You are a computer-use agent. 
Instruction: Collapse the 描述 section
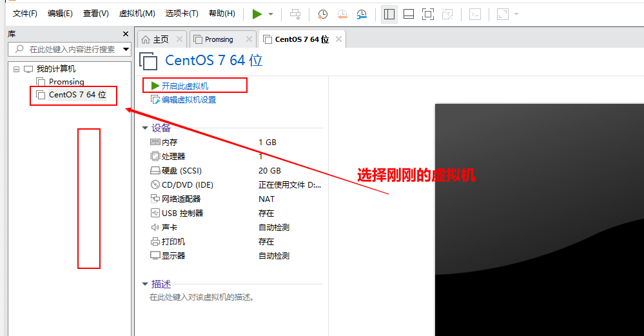[145, 284]
